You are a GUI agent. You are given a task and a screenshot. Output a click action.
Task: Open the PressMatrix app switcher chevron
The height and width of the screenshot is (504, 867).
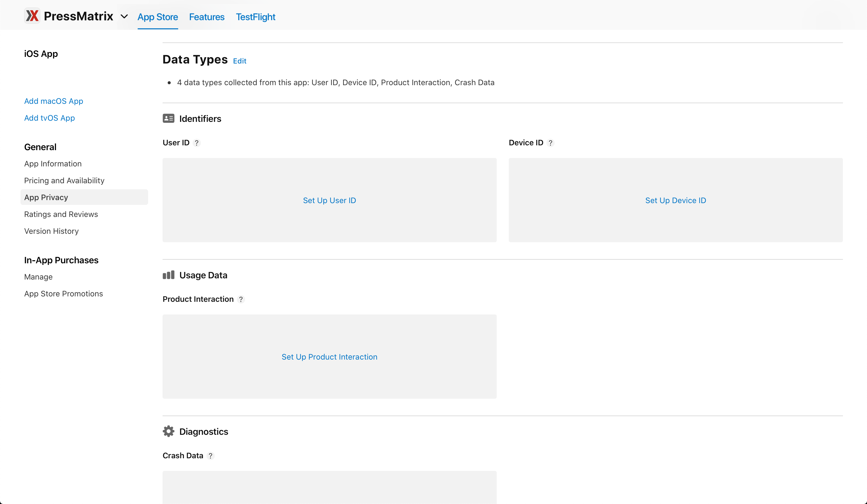(x=124, y=17)
